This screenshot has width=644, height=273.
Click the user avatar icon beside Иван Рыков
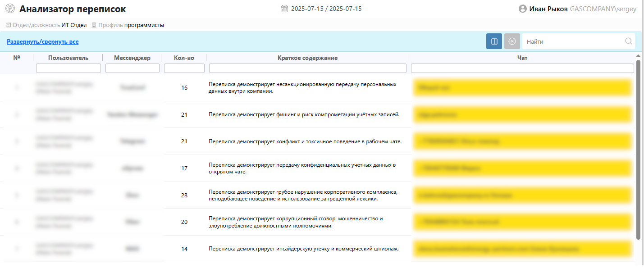coord(522,9)
